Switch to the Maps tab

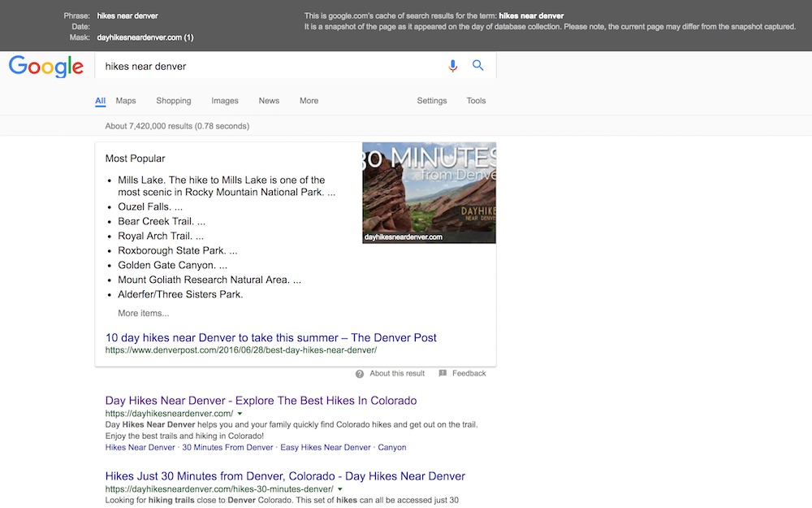pyautogui.click(x=126, y=101)
